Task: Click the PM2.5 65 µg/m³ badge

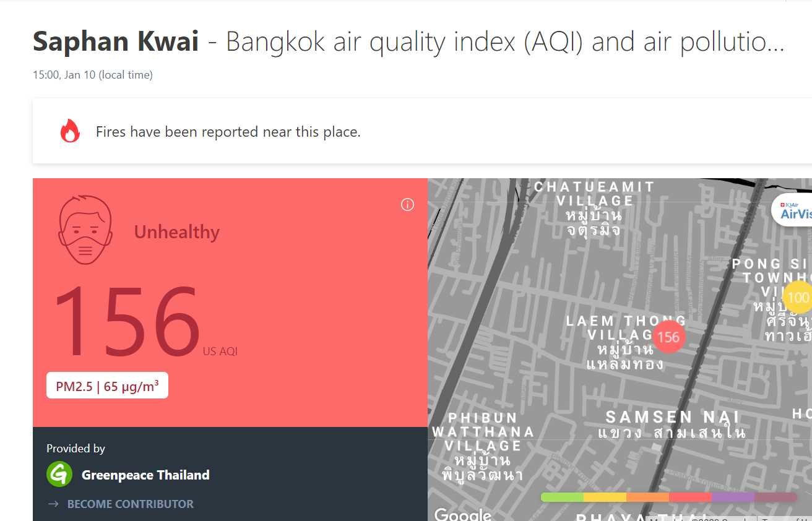Action: (107, 387)
